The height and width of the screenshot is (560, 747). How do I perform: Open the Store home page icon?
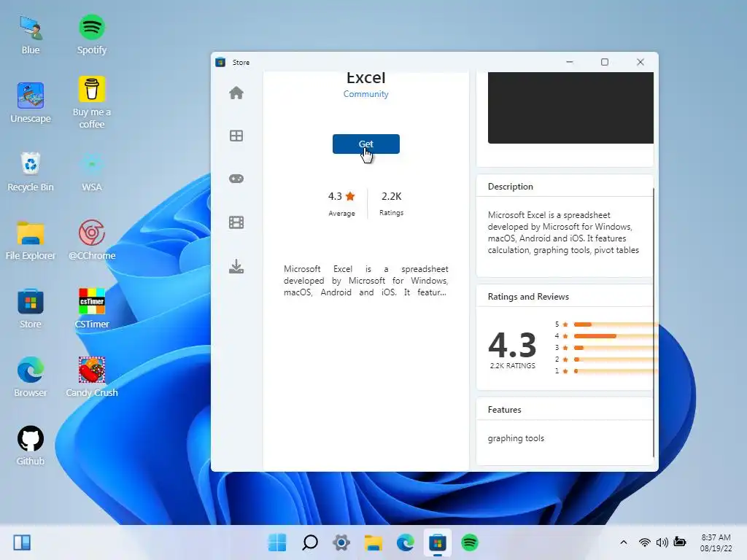pyautogui.click(x=236, y=93)
